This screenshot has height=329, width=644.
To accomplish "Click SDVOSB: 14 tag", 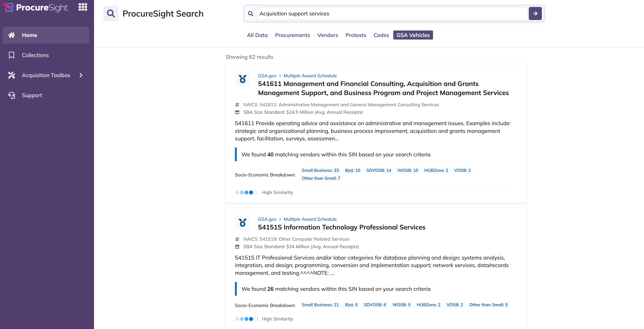I will click(378, 170).
